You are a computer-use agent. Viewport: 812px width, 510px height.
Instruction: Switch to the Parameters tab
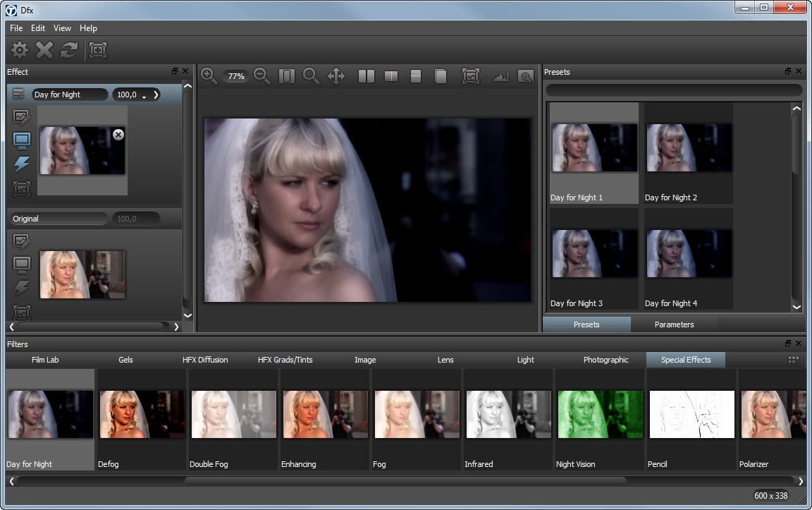pyautogui.click(x=674, y=324)
